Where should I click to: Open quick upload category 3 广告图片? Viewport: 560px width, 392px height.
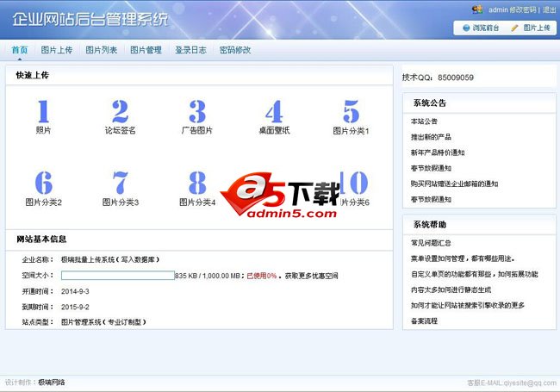pyautogui.click(x=196, y=116)
